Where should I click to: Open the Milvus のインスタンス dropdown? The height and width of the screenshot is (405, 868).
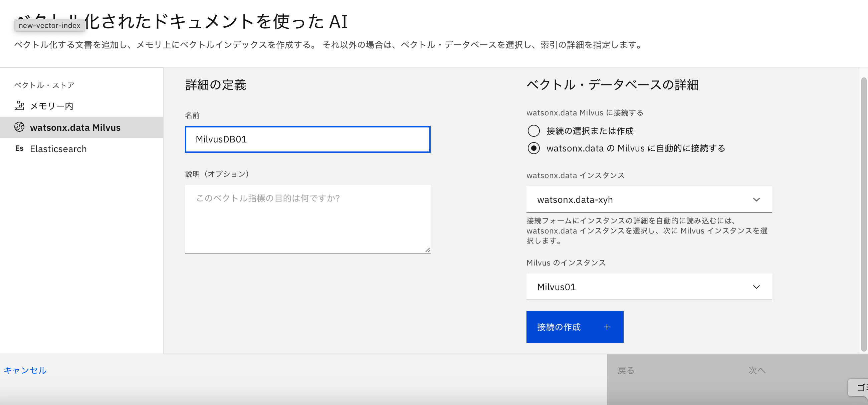click(649, 287)
